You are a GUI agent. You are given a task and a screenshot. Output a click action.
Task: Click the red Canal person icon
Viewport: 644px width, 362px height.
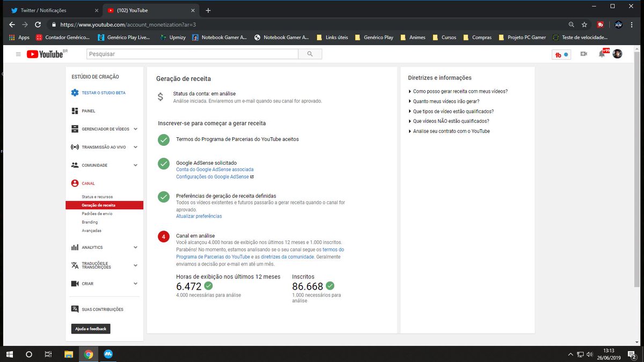75,183
